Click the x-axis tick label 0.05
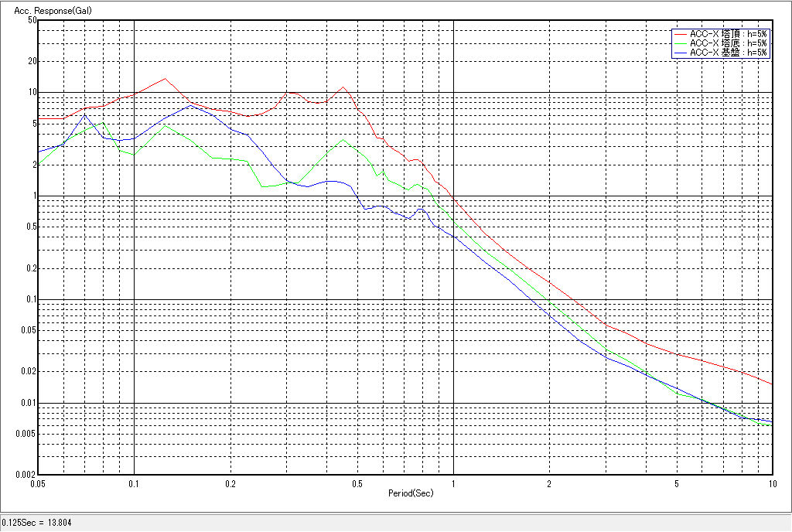Viewport: 792px width, 532px height. point(38,484)
